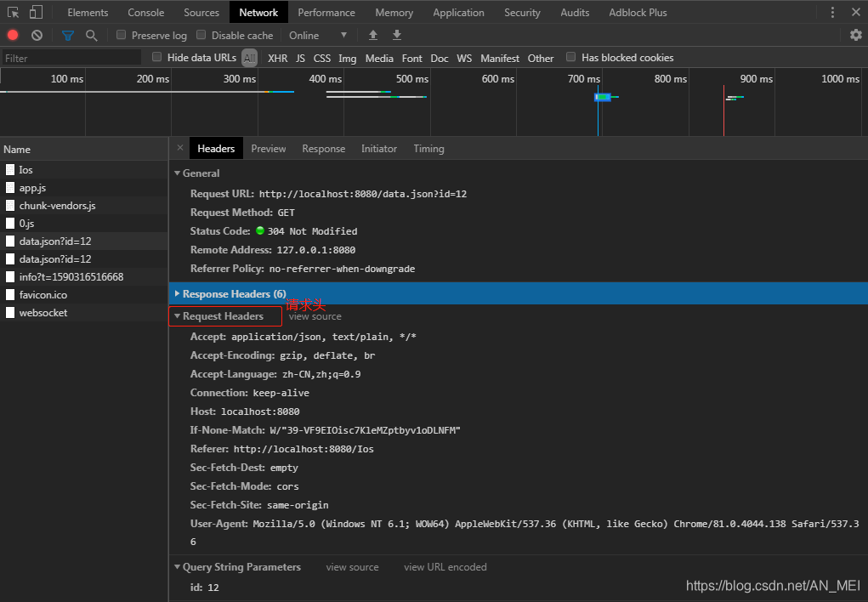Collapse Query String Parameters section
Image resolution: width=868 pixels, height=602 pixels.
tap(178, 567)
